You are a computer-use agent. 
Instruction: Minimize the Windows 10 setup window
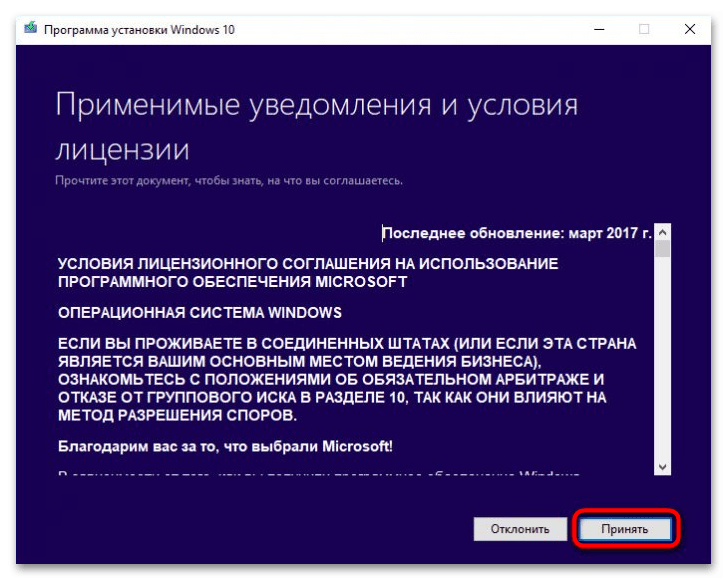tap(599, 29)
